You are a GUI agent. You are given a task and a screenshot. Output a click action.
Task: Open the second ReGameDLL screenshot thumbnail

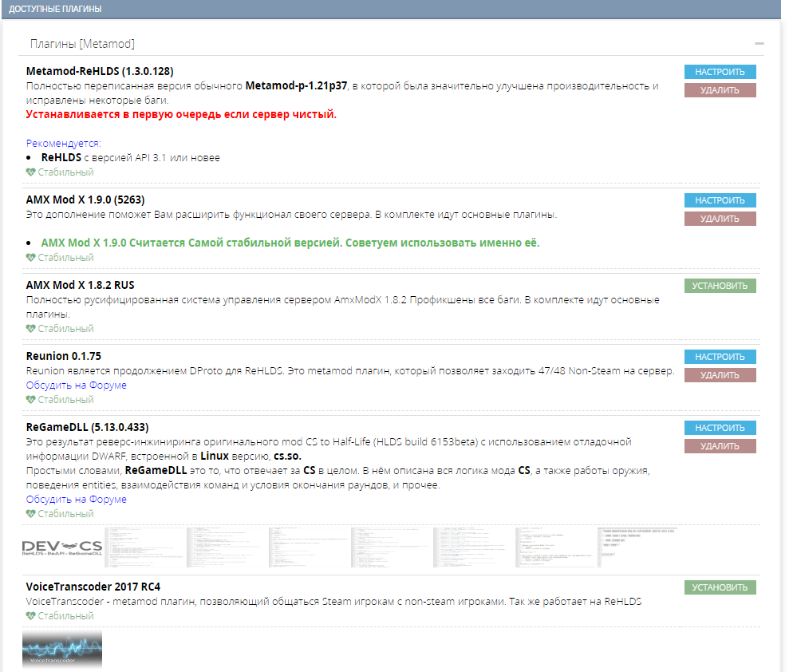click(x=144, y=547)
